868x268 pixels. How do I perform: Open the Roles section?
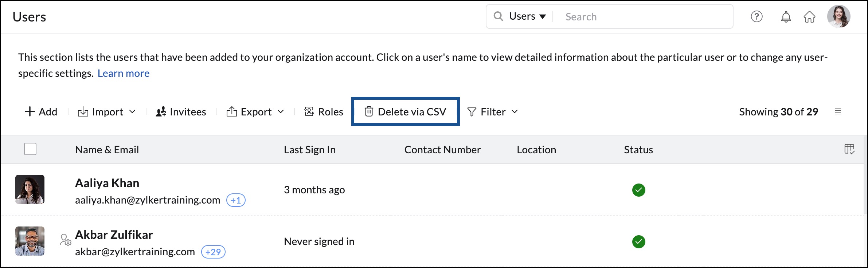(324, 112)
